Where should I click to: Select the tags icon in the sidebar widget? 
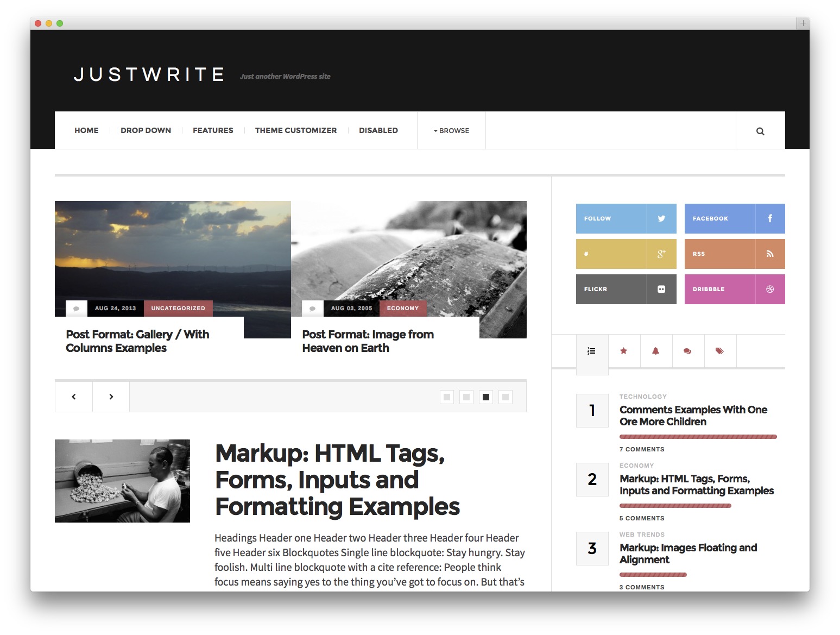[720, 351]
